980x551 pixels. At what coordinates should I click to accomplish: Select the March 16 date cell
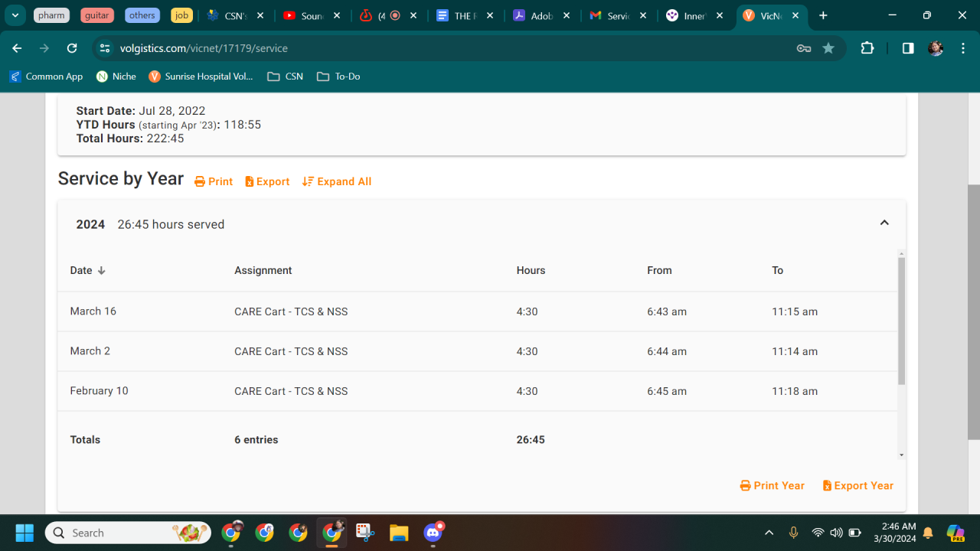93,311
